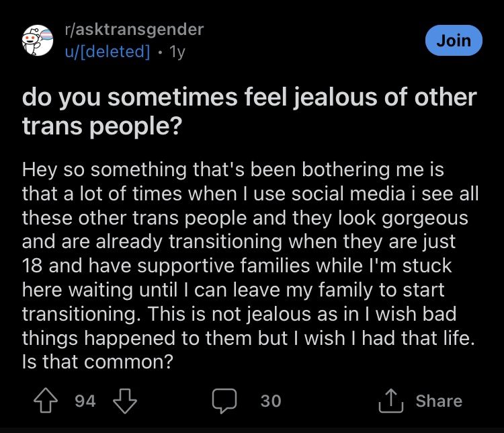The image size is (504, 433).
Task: Tap the share arrow icon
Action: 391,401
